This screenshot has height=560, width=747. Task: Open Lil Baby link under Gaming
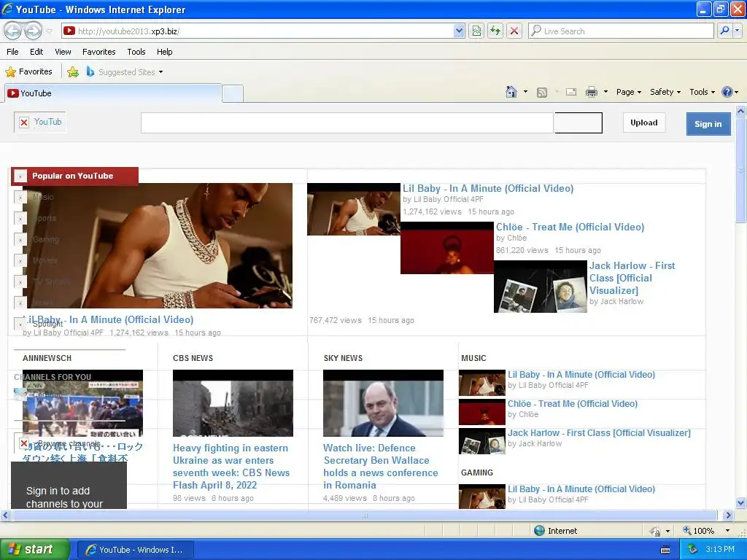click(581, 489)
